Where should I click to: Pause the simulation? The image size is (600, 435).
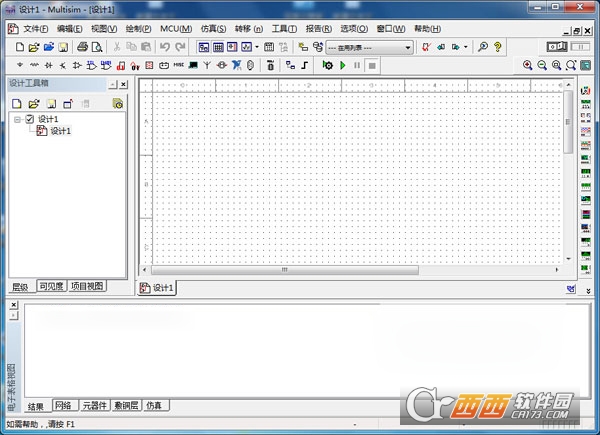click(357, 65)
